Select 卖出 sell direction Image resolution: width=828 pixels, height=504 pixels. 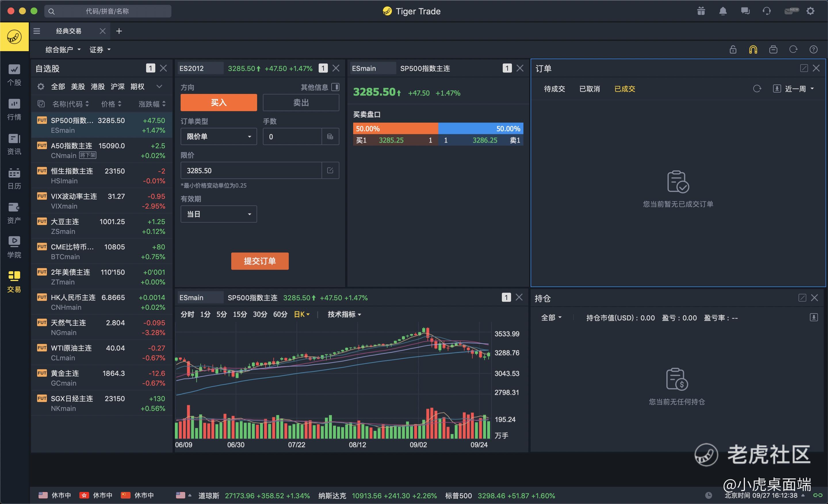pos(301,103)
